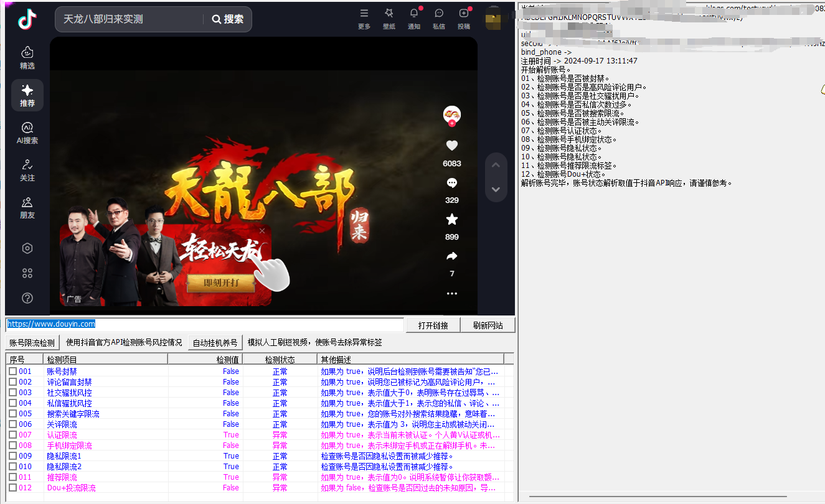Check the box for row 006 关评限流
The width and height of the screenshot is (825, 504).
point(13,424)
